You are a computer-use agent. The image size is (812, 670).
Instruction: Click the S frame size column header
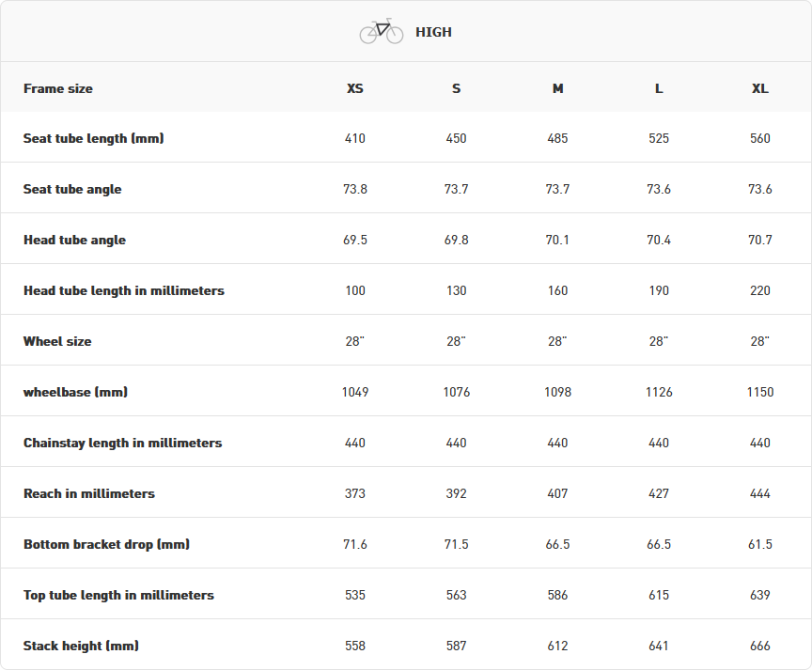click(x=457, y=88)
